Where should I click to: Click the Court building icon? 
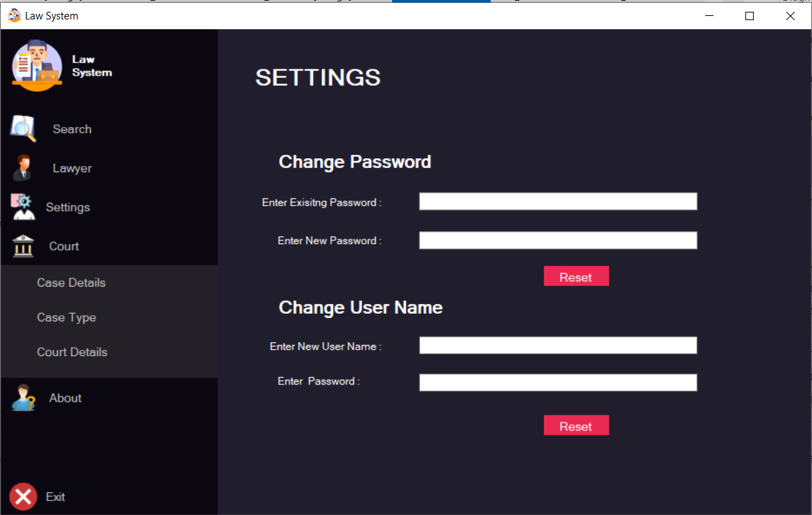click(x=22, y=246)
